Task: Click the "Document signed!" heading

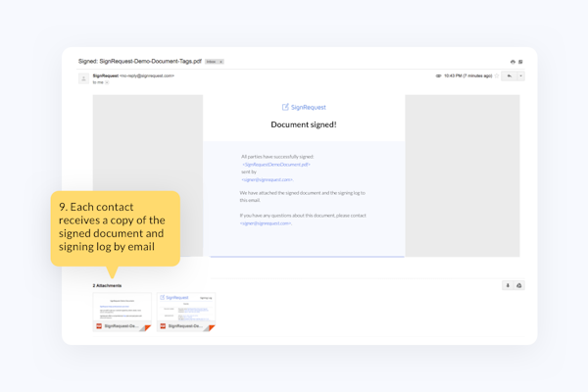Action: pyautogui.click(x=304, y=124)
